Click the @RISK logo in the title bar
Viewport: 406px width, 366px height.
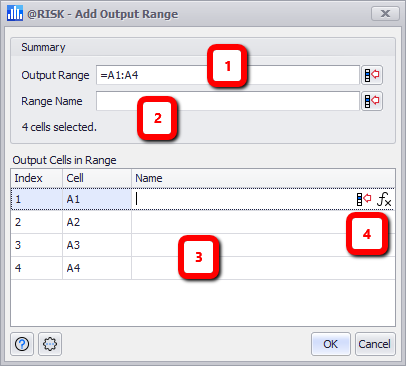[15, 13]
